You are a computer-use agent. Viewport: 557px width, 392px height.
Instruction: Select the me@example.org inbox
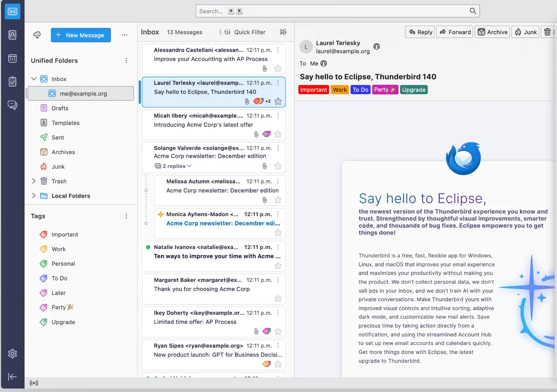pos(80,93)
